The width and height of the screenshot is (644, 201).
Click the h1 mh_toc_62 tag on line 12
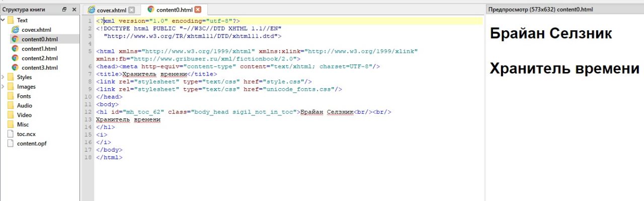click(x=198, y=112)
